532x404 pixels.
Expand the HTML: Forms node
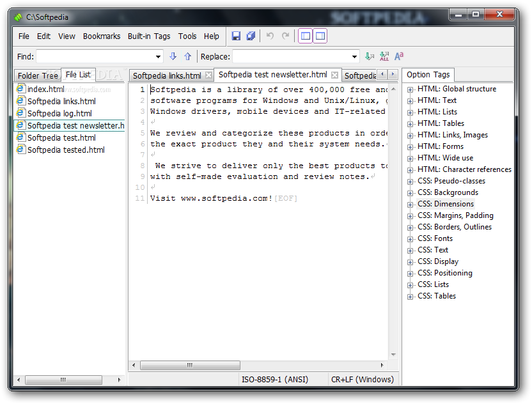[x=411, y=148]
